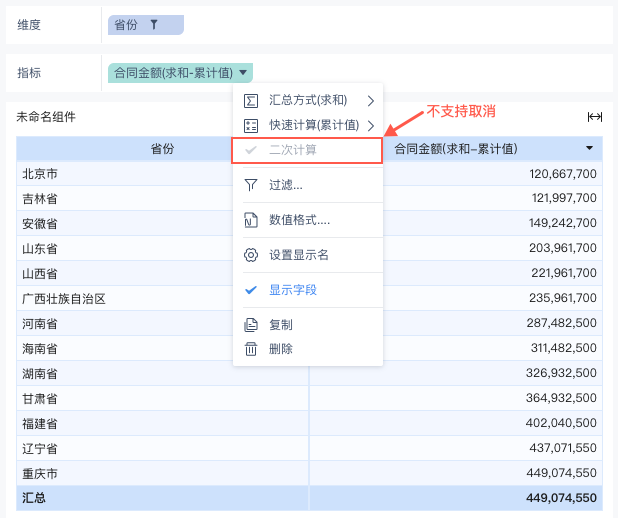
Task: Click the sigma icon beside 汇总方式
Action: pos(251,100)
